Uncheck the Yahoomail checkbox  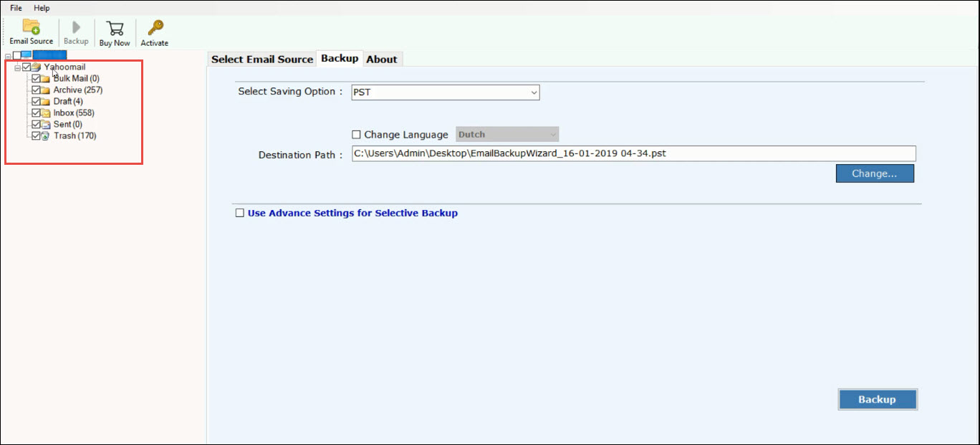27,67
